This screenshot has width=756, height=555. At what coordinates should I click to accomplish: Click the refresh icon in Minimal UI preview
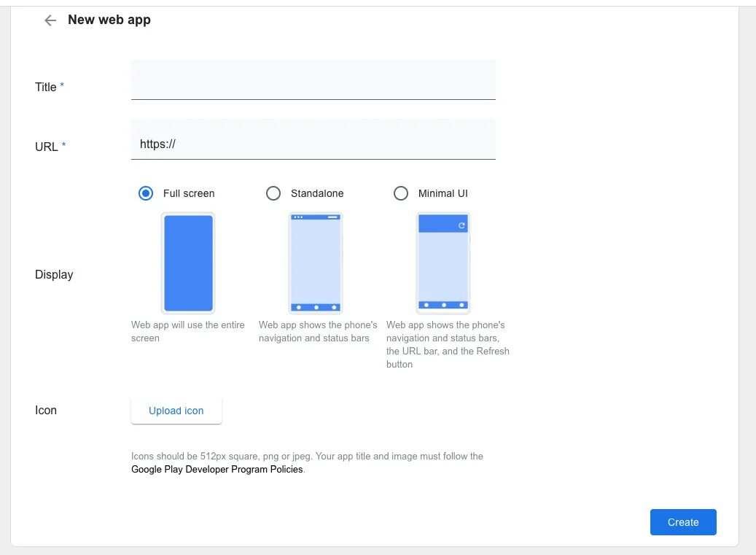pos(461,226)
